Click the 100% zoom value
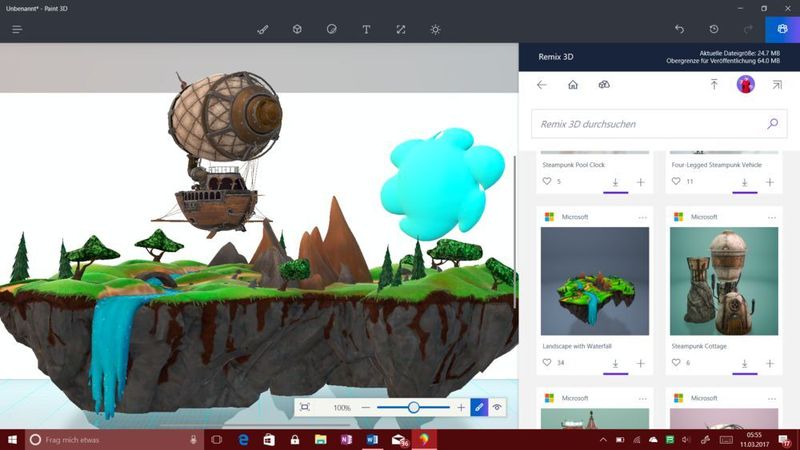 [x=342, y=408]
